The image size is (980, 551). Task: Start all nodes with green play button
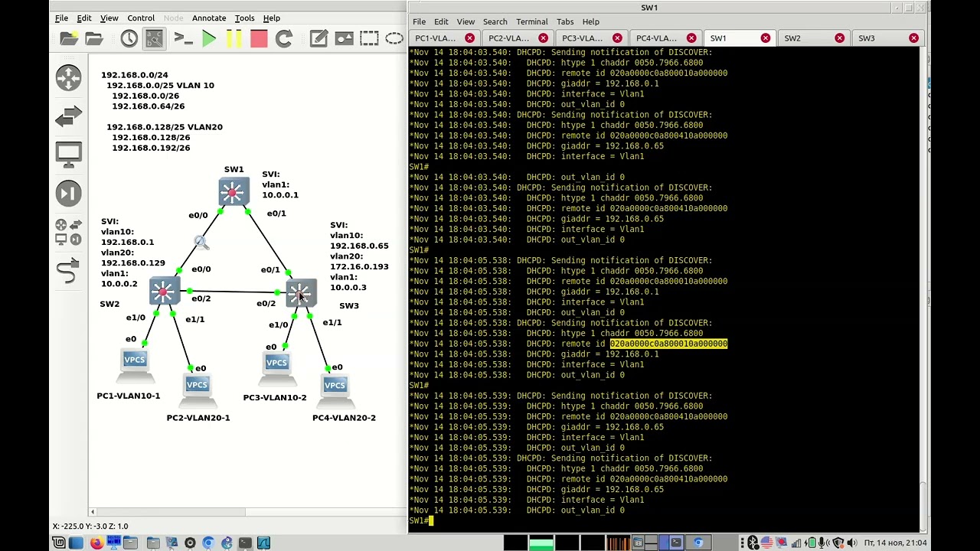(209, 38)
